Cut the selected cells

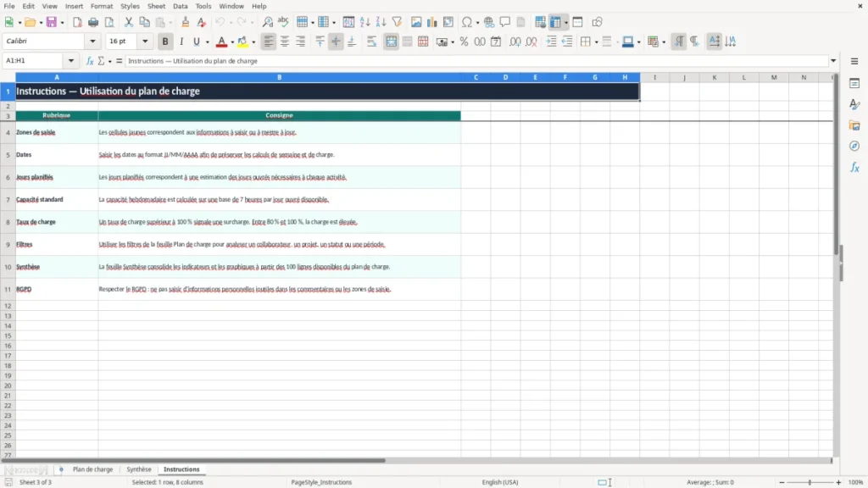pyautogui.click(x=129, y=22)
